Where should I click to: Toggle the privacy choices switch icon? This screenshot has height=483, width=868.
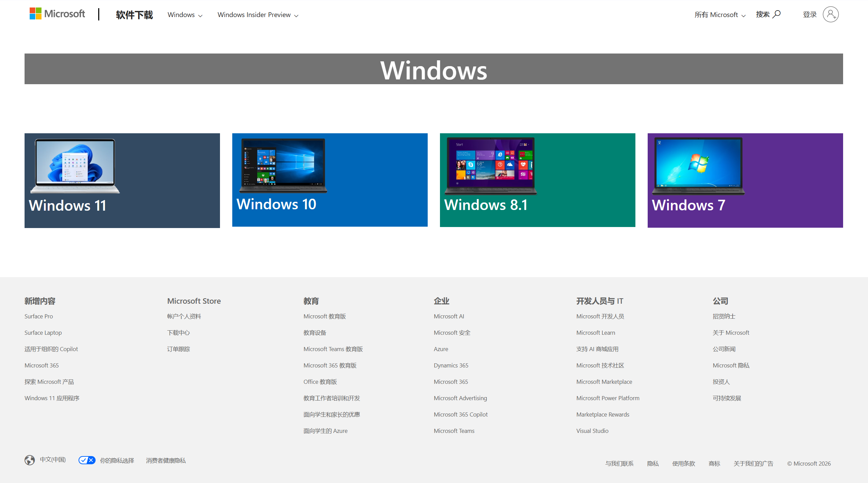tap(87, 460)
